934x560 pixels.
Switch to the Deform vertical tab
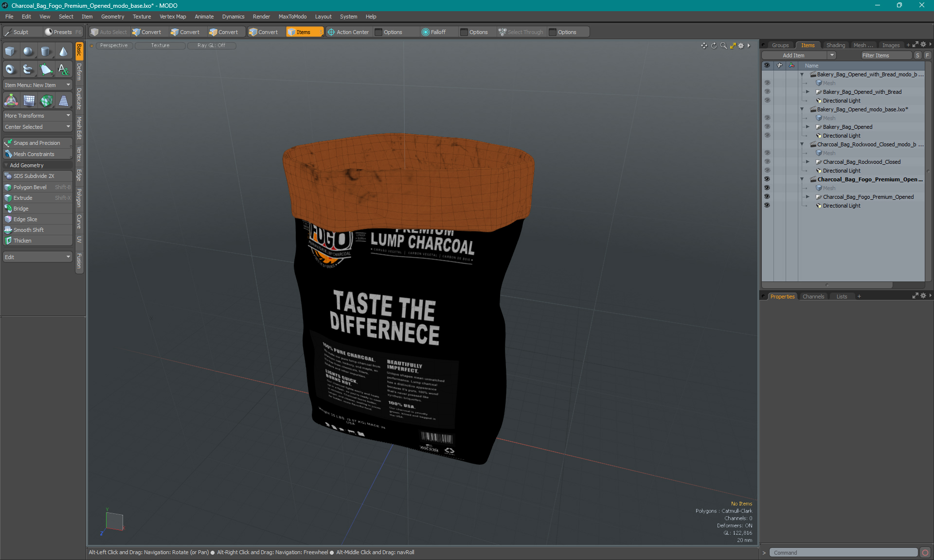(79, 72)
